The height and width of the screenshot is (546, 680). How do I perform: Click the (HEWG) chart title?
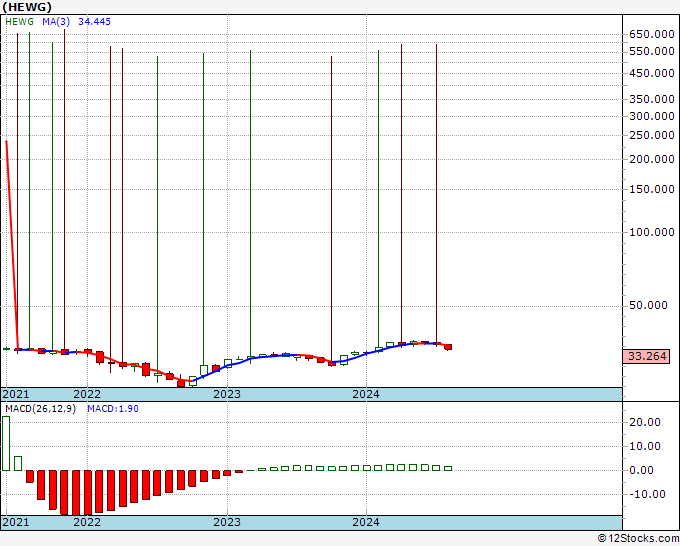pyautogui.click(x=27, y=7)
